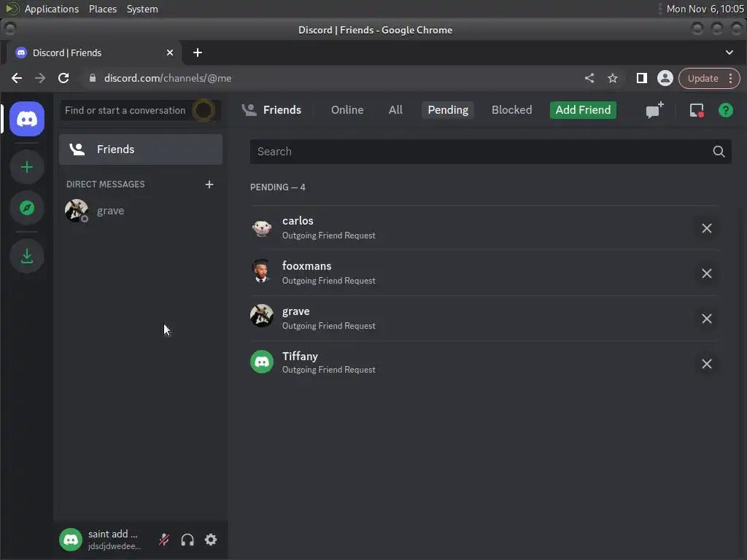This screenshot has height=560, width=747.
Task: Open Tiffany avatar in pending list
Action: 262,362
